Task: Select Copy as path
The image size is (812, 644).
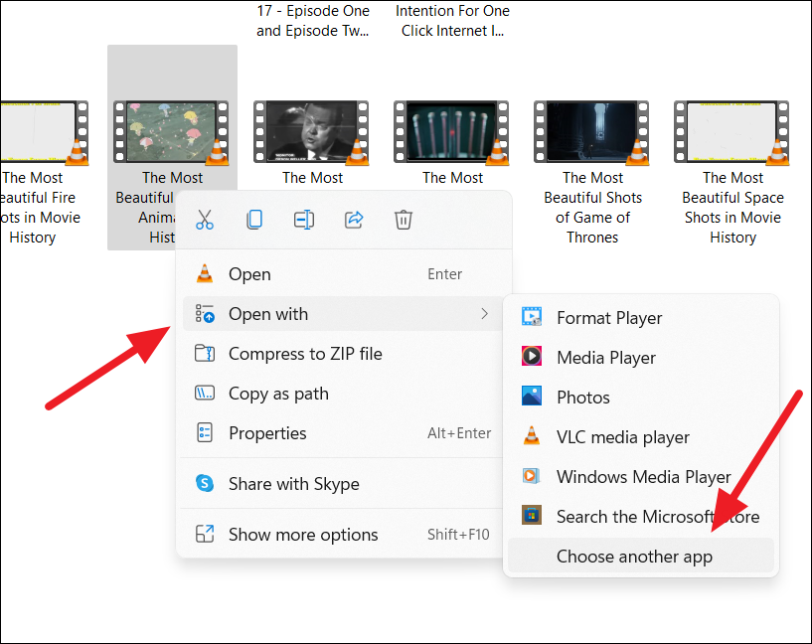Action: [x=343, y=394]
